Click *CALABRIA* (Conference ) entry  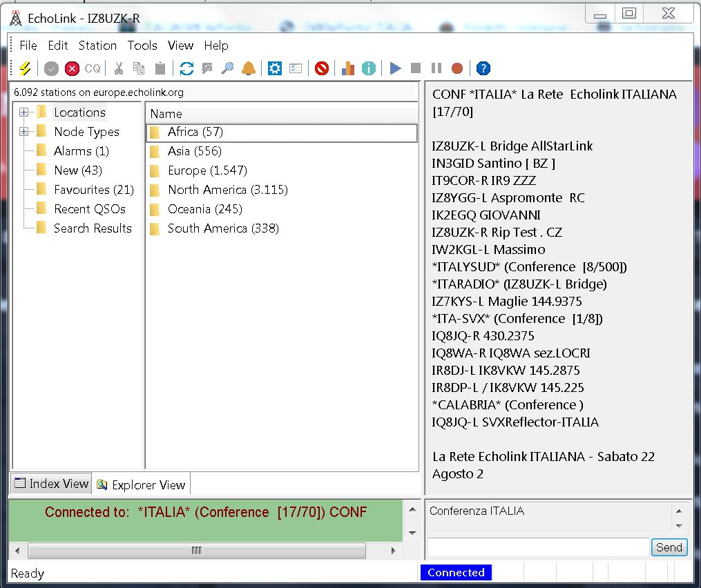point(508,405)
